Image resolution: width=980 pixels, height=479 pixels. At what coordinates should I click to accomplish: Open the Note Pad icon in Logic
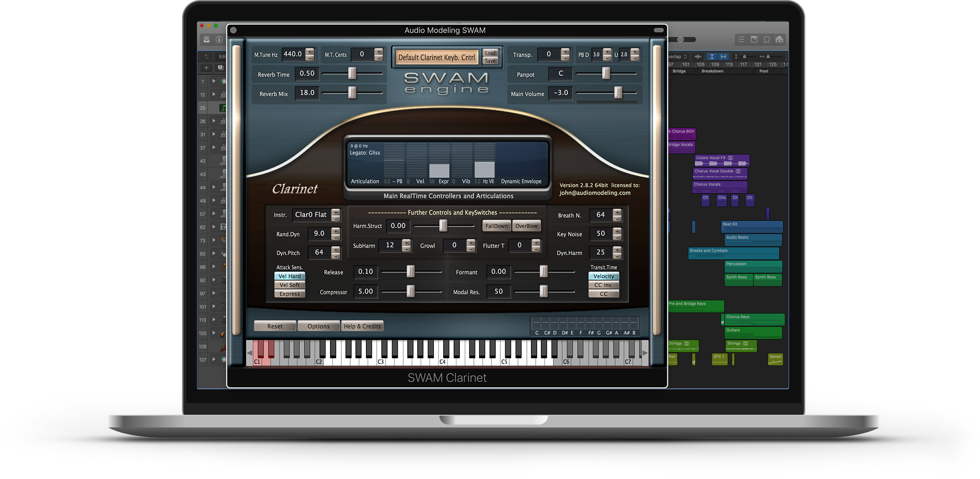tap(754, 39)
